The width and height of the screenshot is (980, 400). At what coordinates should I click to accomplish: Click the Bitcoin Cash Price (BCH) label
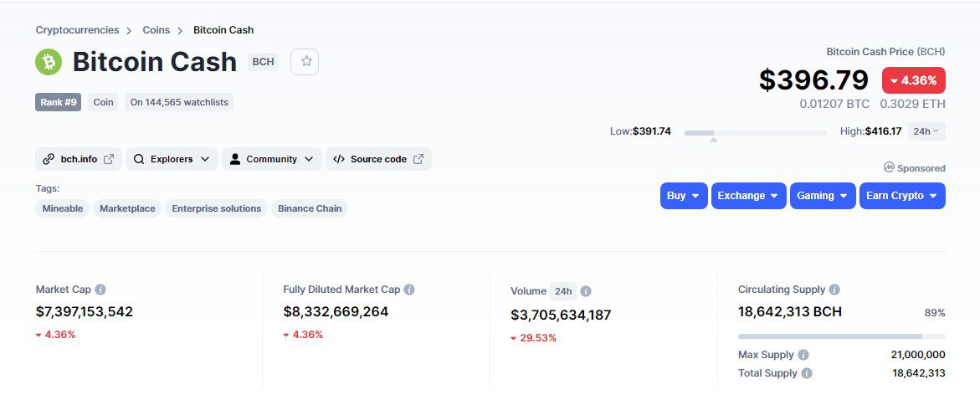point(885,52)
